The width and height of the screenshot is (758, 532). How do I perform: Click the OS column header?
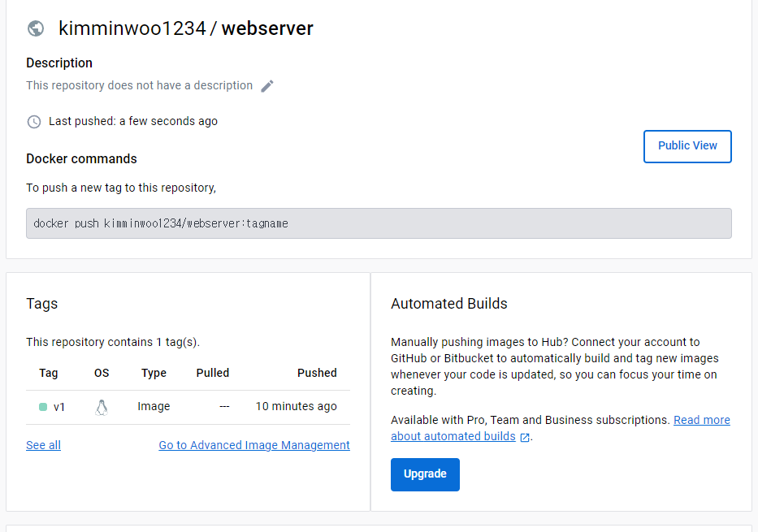click(x=102, y=373)
